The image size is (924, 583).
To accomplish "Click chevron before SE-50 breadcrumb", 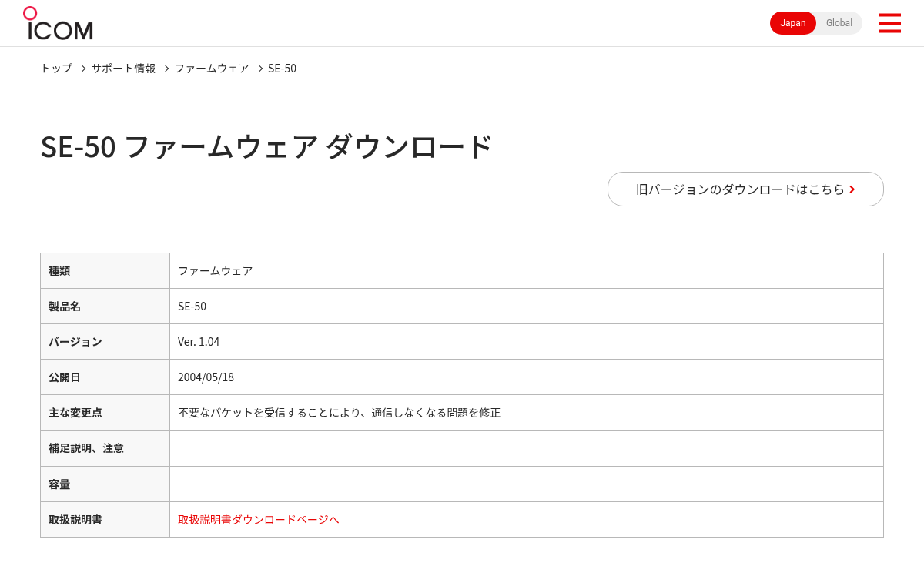I will point(260,69).
